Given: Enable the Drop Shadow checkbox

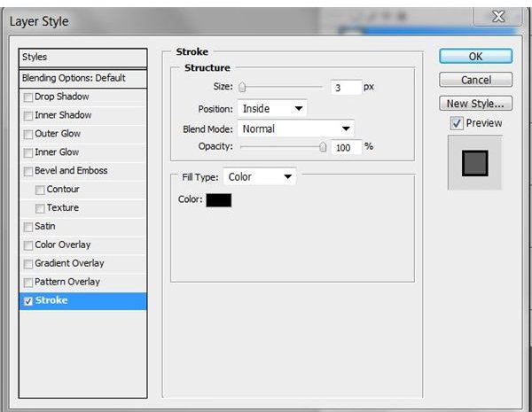Looking at the screenshot, I should point(28,97).
